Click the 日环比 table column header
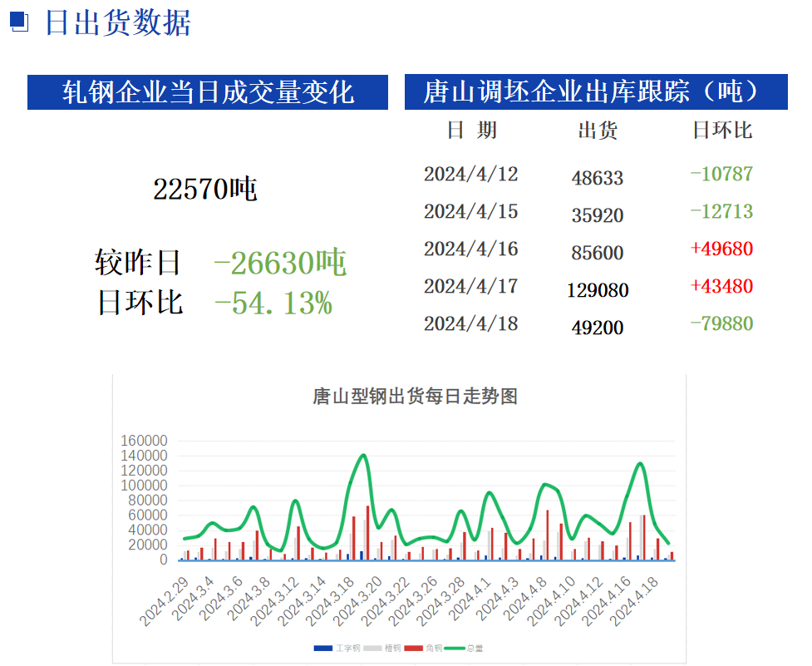The height and width of the screenshot is (666, 812). pyautogui.click(x=721, y=131)
